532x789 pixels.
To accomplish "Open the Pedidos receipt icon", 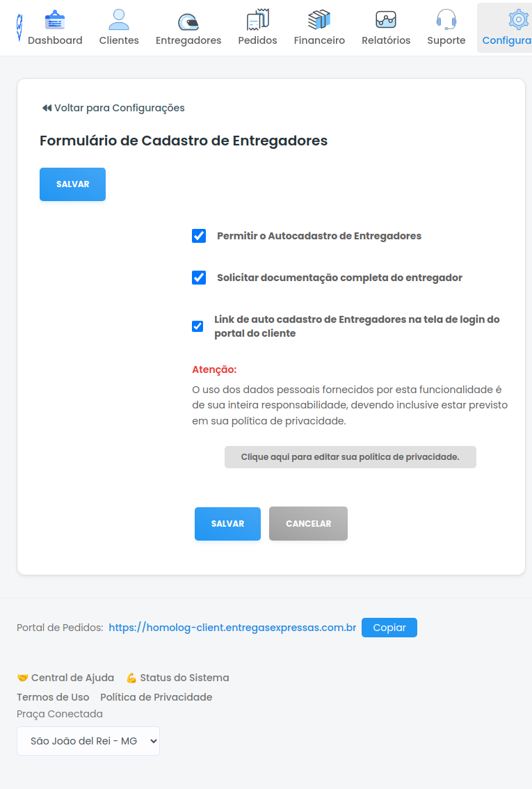I will point(257,19).
